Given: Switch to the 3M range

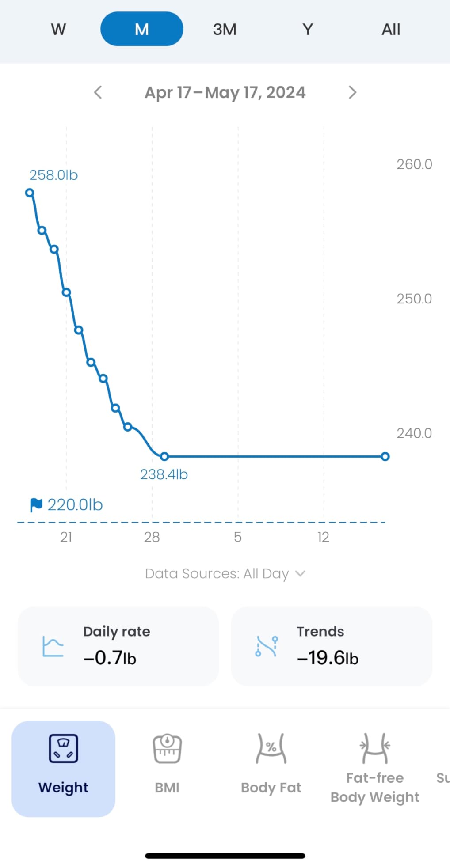Looking at the screenshot, I should point(225,29).
